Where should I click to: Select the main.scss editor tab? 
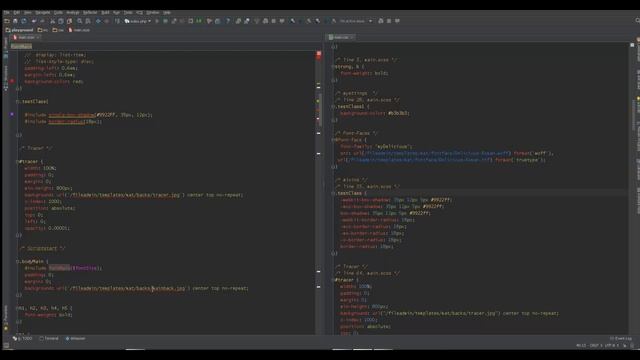pyautogui.click(x=25, y=37)
